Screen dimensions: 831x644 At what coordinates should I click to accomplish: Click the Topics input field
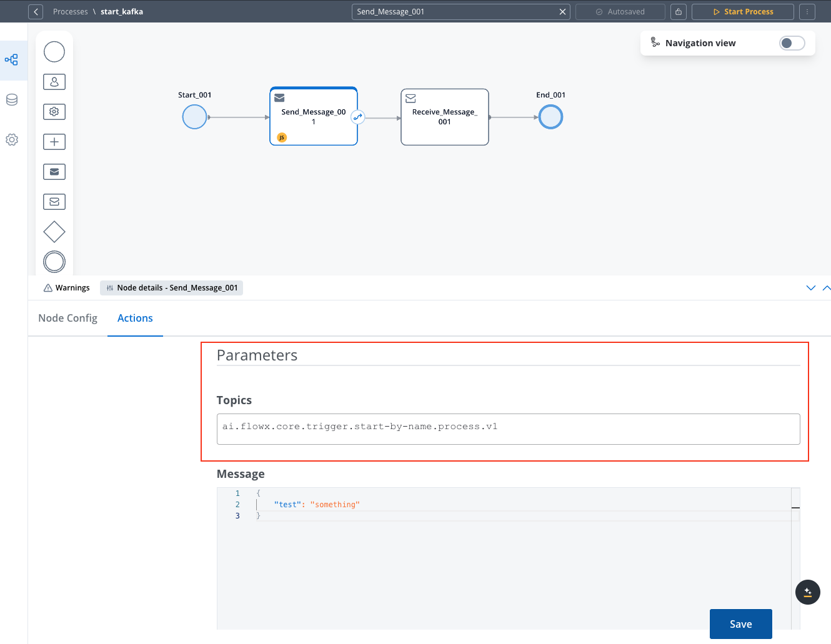(509, 429)
